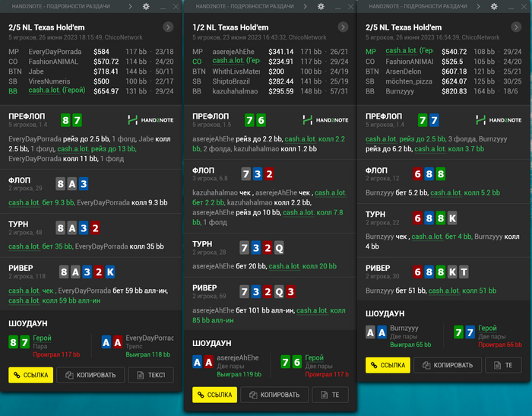Click ССЫЛКА button in the 16:54:39 hand window
This screenshot has width=532, height=416.
[388, 365]
